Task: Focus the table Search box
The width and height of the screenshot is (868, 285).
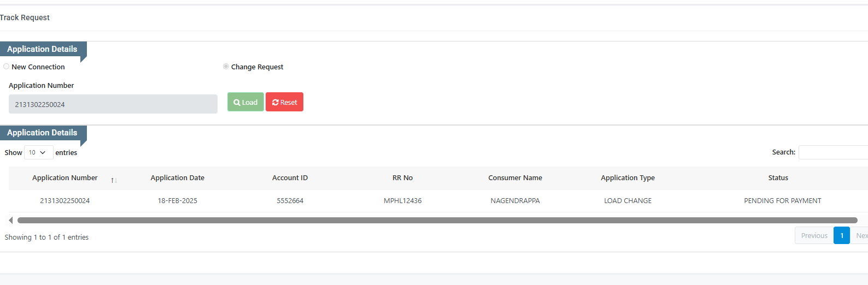Action: pyautogui.click(x=832, y=152)
